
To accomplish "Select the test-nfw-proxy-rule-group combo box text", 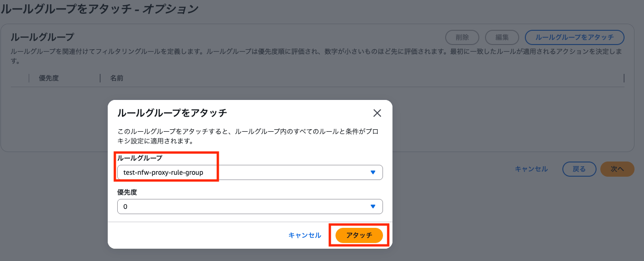I will [x=163, y=172].
